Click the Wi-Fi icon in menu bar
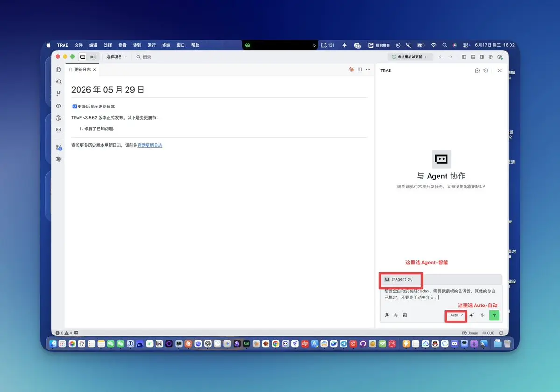The image size is (560, 392). pyautogui.click(x=433, y=45)
